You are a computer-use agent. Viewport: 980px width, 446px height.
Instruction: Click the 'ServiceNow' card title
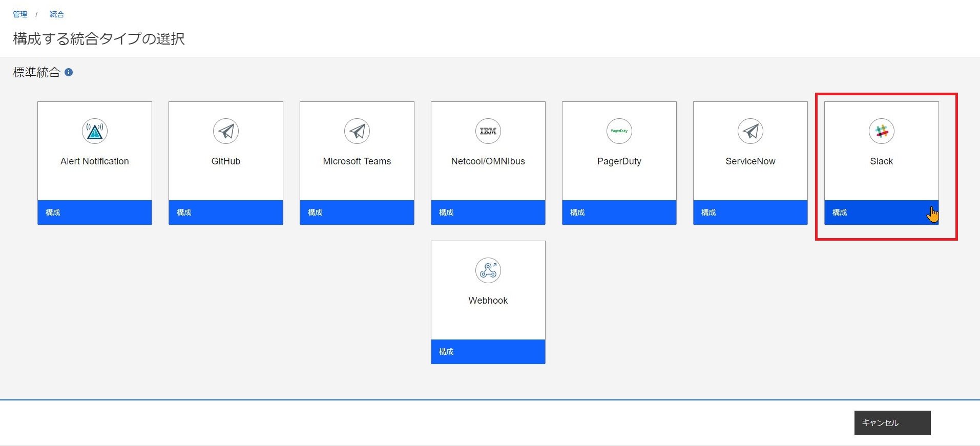pos(750,161)
